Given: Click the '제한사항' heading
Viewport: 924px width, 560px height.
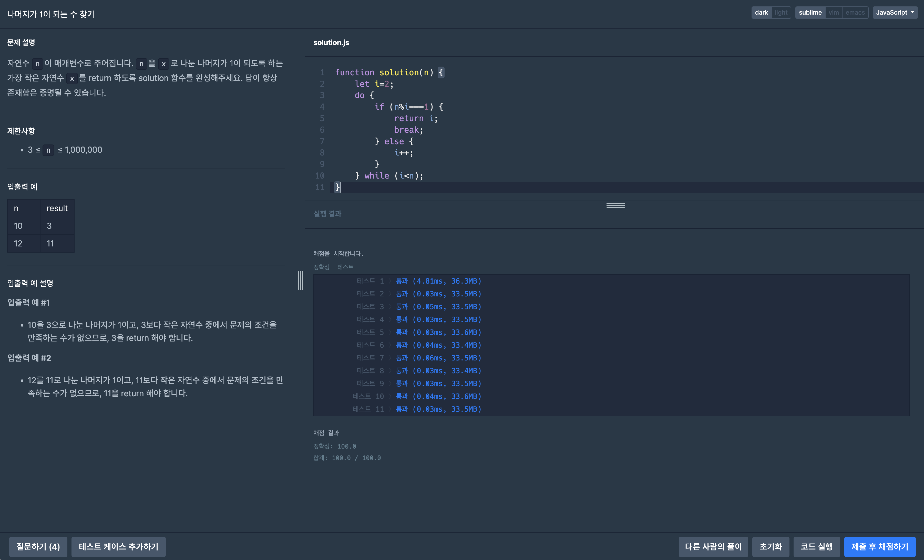Looking at the screenshot, I should [21, 131].
